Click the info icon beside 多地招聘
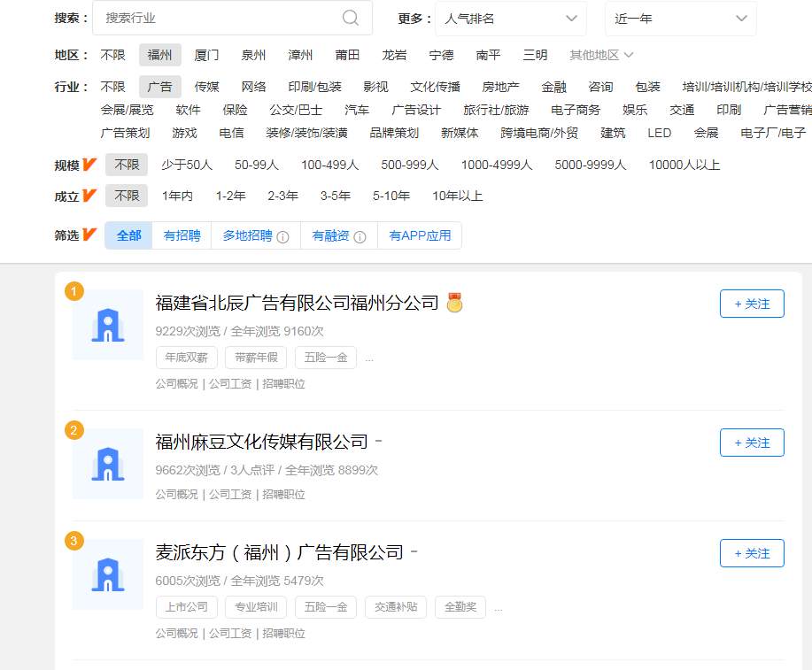 pyautogui.click(x=282, y=237)
